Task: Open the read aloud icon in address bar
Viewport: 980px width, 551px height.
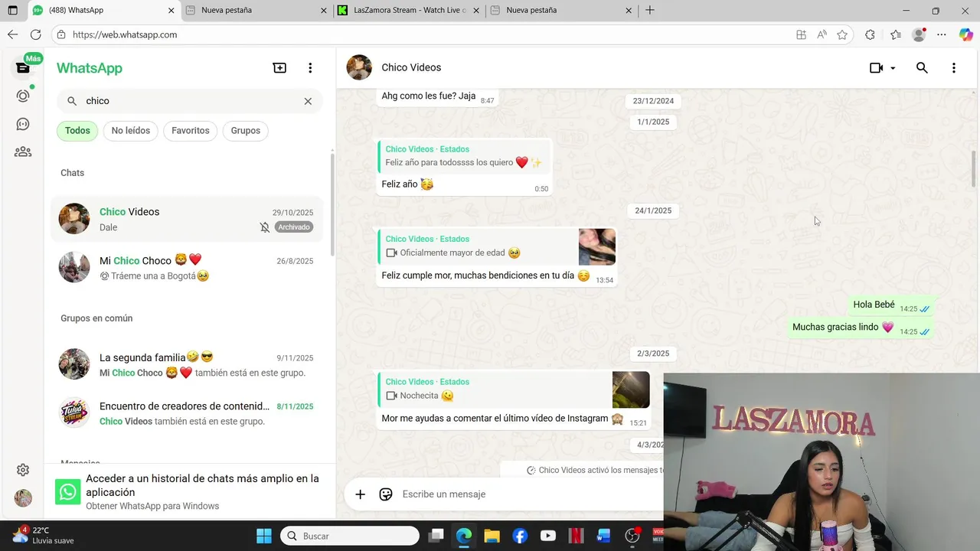Action: point(822,34)
